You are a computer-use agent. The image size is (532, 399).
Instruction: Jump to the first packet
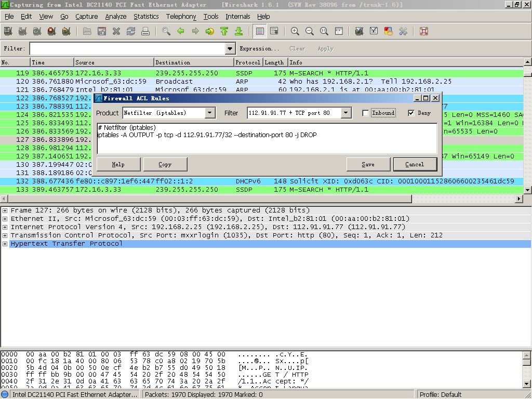[x=224, y=31]
